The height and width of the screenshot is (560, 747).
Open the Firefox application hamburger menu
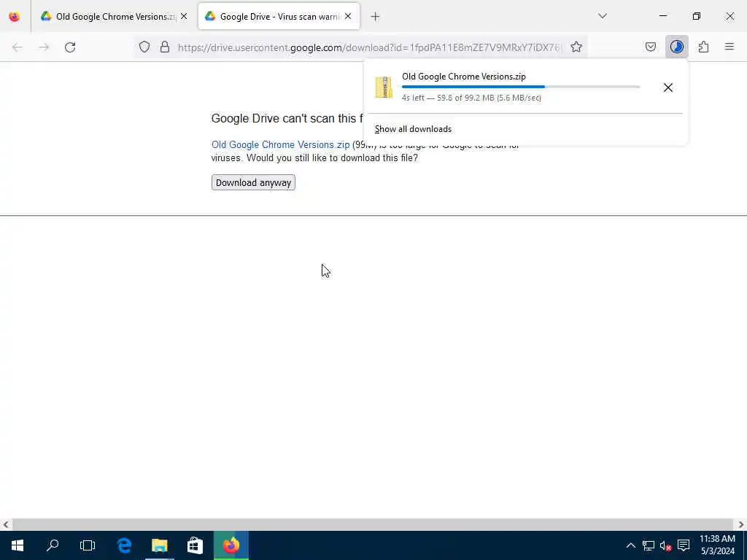point(729,47)
